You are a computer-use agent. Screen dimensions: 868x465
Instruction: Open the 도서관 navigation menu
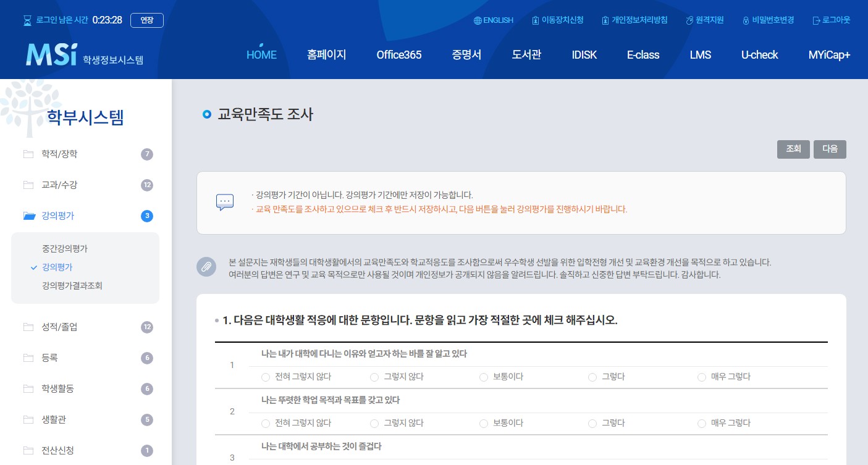click(x=526, y=55)
